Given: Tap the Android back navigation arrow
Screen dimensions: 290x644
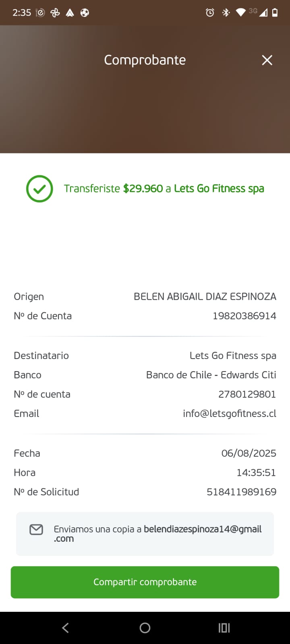Looking at the screenshot, I should (x=65, y=627).
